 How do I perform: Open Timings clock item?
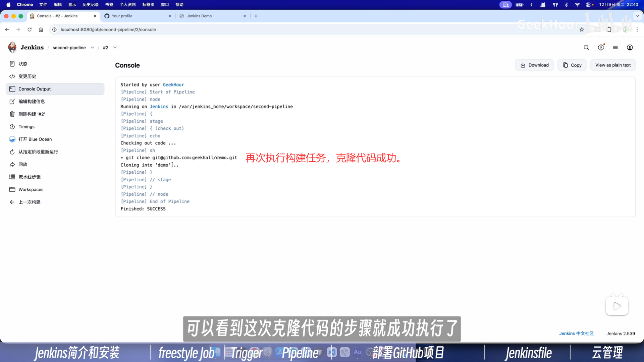26,127
